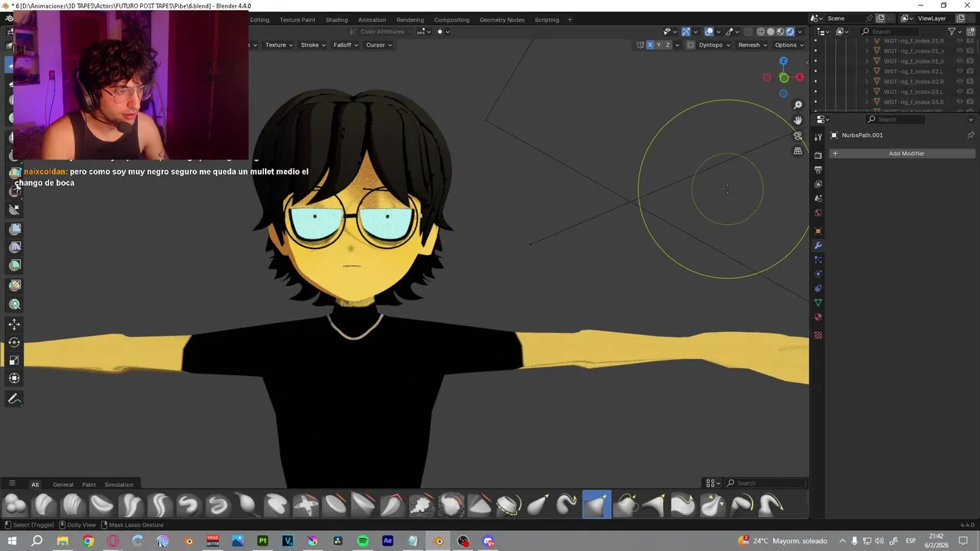This screenshot has height=551, width=980.
Task: Pin the NurbsPath.001 properties context
Action: tap(971, 135)
